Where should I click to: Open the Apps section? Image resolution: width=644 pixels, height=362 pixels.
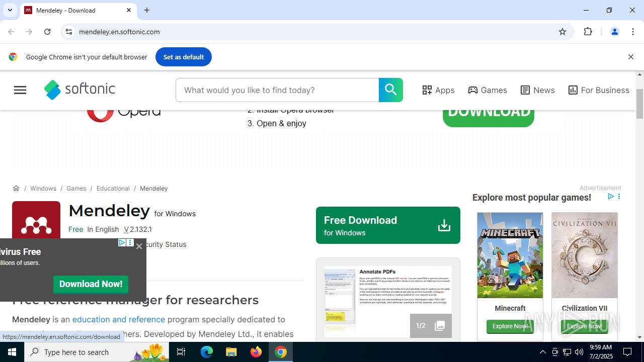tap(438, 90)
